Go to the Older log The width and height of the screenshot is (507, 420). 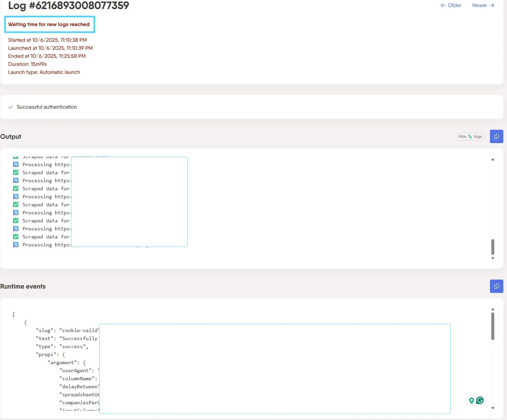[451, 5]
